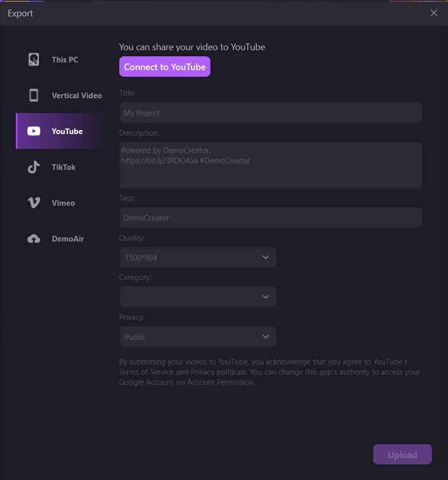This screenshot has height=480, width=448.
Task: Click the Vertical Video phone icon
Action: [34, 95]
